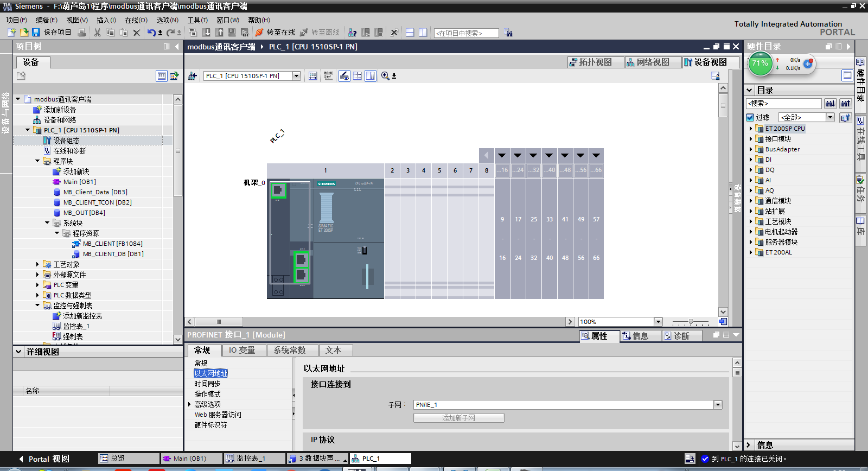Search within the project field
The height and width of the screenshot is (471, 868).
467,33
